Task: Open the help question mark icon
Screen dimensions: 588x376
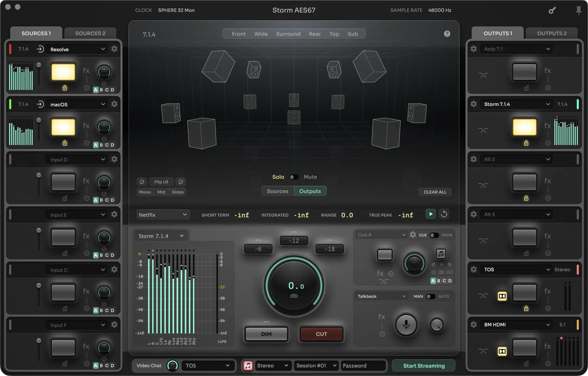Action: click(447, 34)
